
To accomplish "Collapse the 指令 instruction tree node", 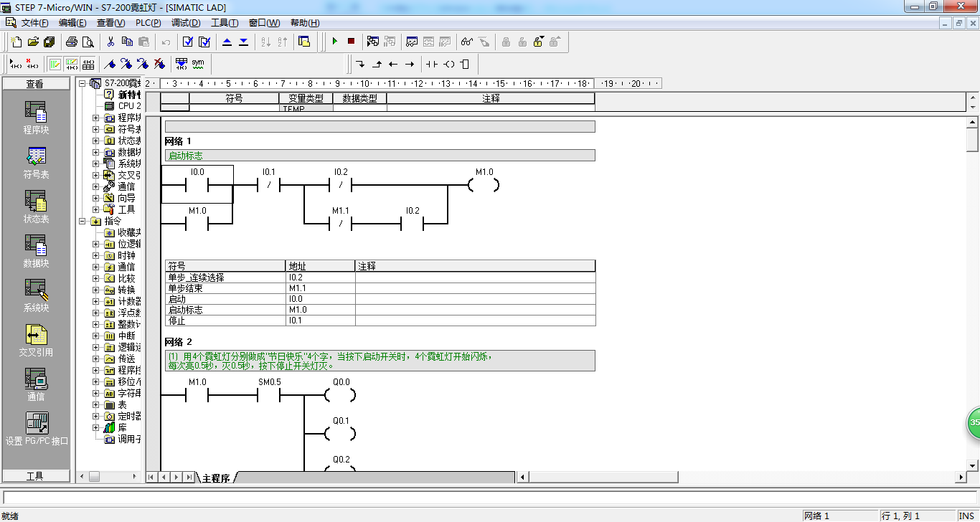I will point(82,221).
